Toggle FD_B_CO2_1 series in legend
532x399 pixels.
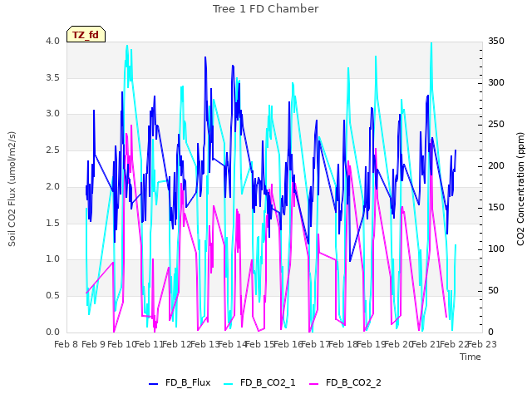pyautogui.click(x=259, y=382)
